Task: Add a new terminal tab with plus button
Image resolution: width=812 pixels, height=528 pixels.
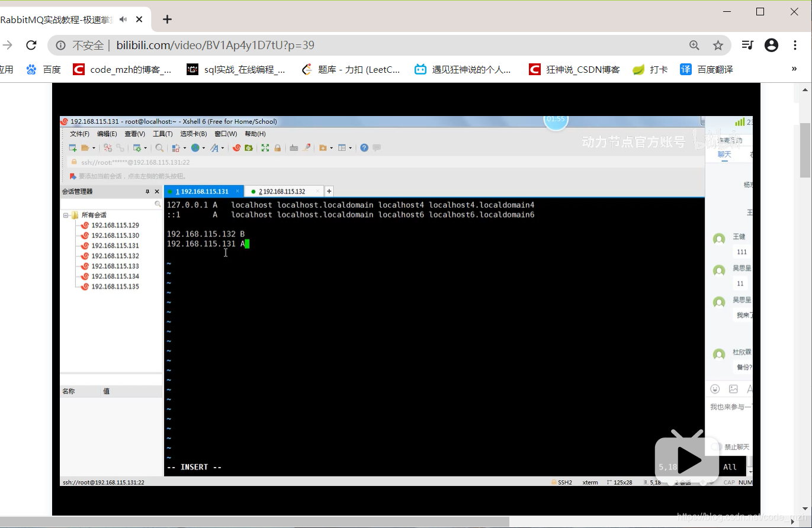Action: coord(329,191)
